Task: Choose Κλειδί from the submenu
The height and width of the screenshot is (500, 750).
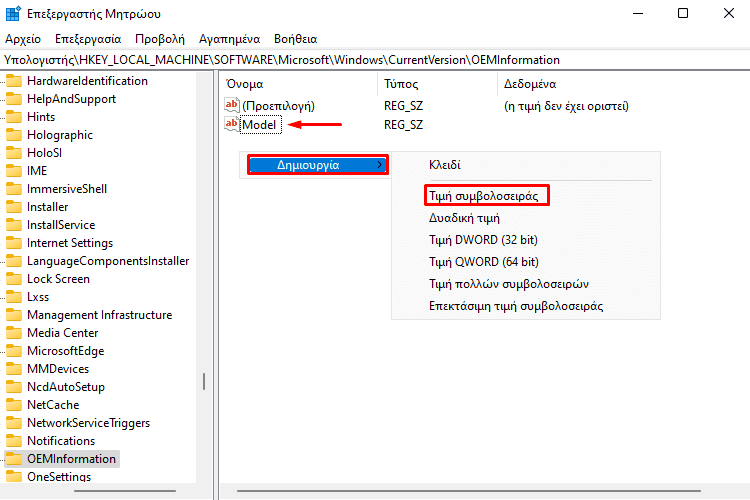Action: pos(445,165)
